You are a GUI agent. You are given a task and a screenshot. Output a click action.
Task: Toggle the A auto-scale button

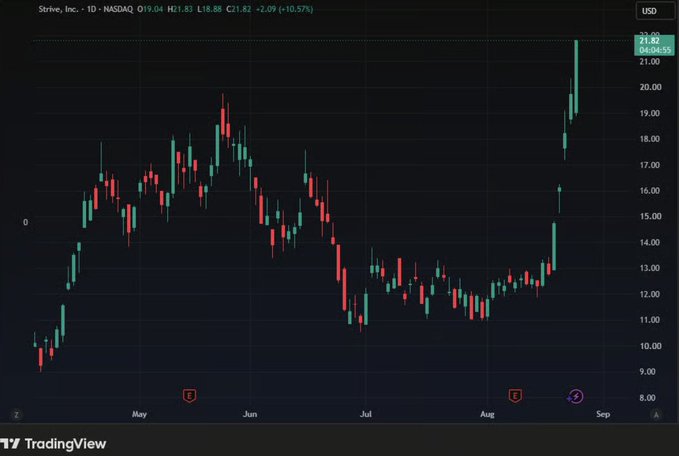pos(656,415)
